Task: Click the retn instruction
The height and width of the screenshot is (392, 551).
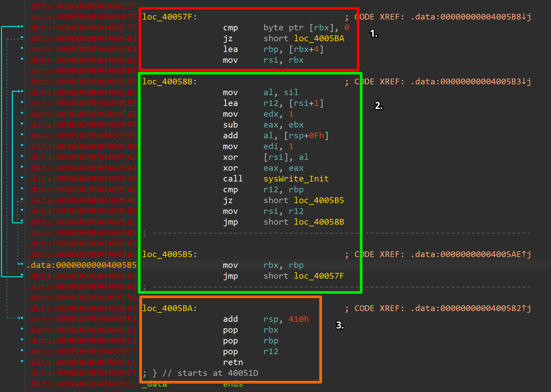Action: coord(233,362)
